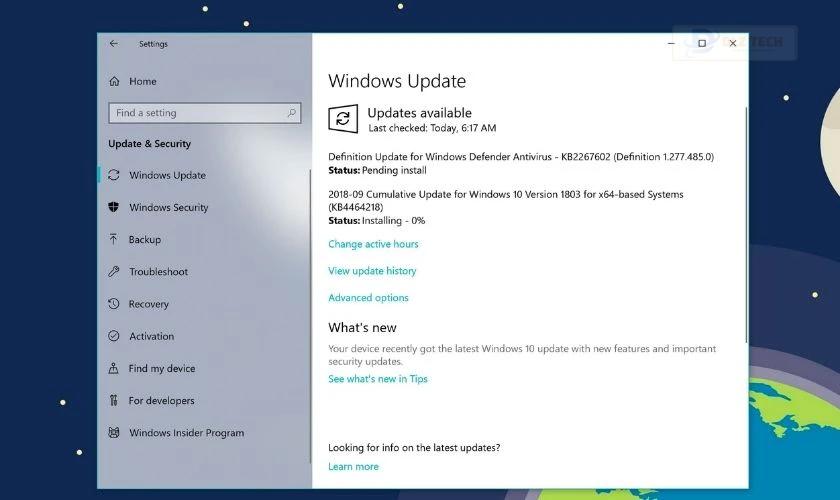This screenshot has height=500, width=840.
Task: Go to Windows Security section
Action: pos(169,207)
